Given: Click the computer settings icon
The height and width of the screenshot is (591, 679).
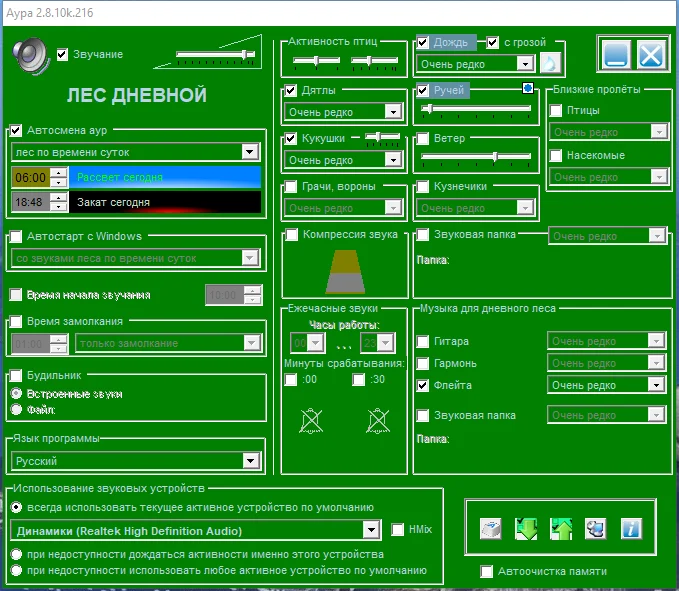Looking at the screenshot, I should (x=595, y=529).
